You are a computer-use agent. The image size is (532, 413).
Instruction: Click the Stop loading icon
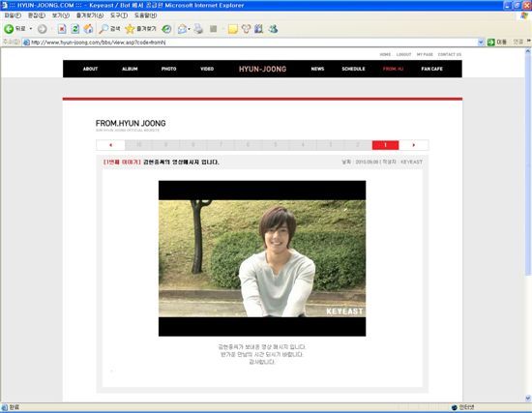tap(62, 29)
